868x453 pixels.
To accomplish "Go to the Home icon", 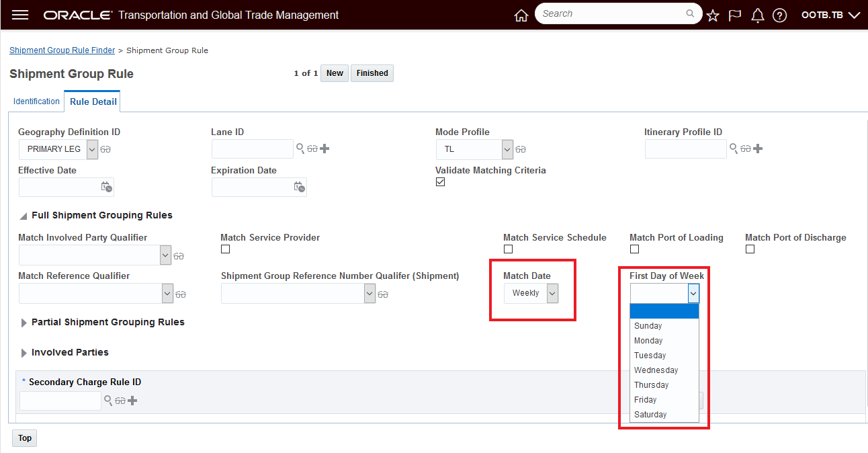I will (x=521, y=15).
